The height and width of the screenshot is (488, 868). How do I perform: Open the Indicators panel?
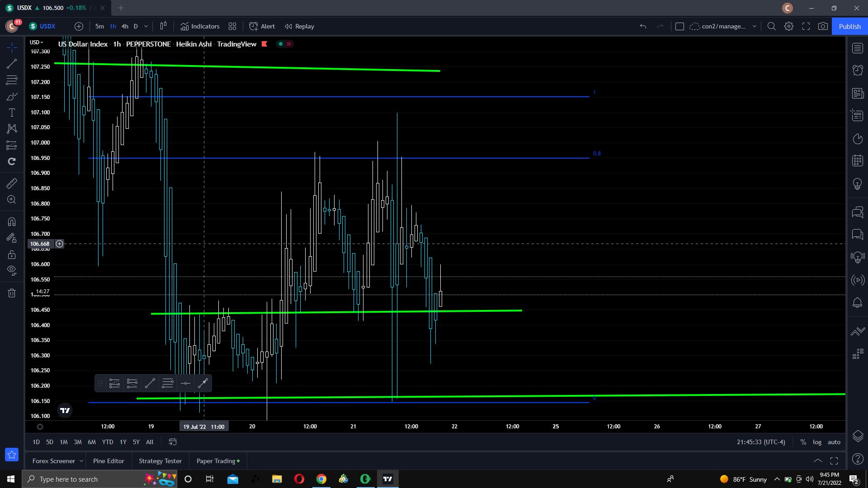pos(200,26)
